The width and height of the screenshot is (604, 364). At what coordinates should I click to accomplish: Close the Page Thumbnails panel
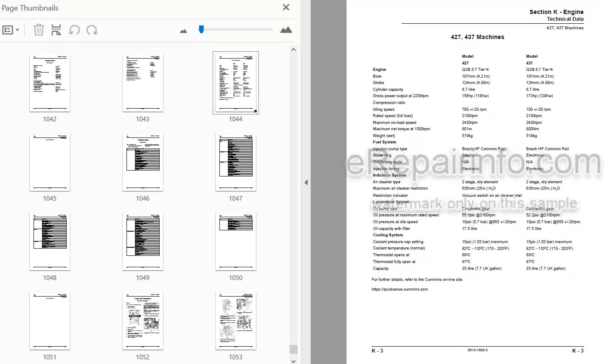click(x=286, y=7)
